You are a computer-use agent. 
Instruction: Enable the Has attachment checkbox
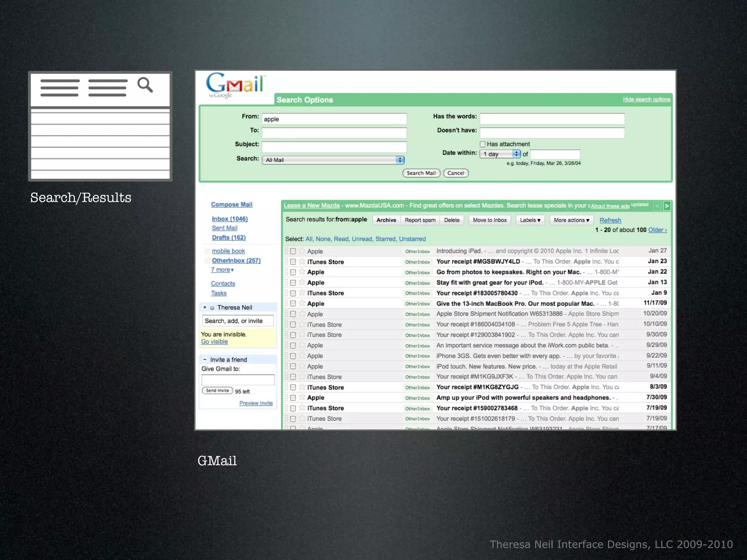point(483,144)
